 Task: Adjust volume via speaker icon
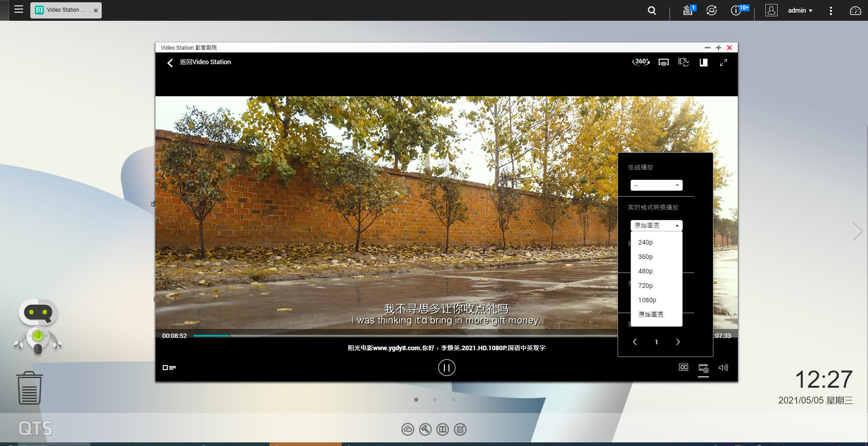click(x=723, y=367)
